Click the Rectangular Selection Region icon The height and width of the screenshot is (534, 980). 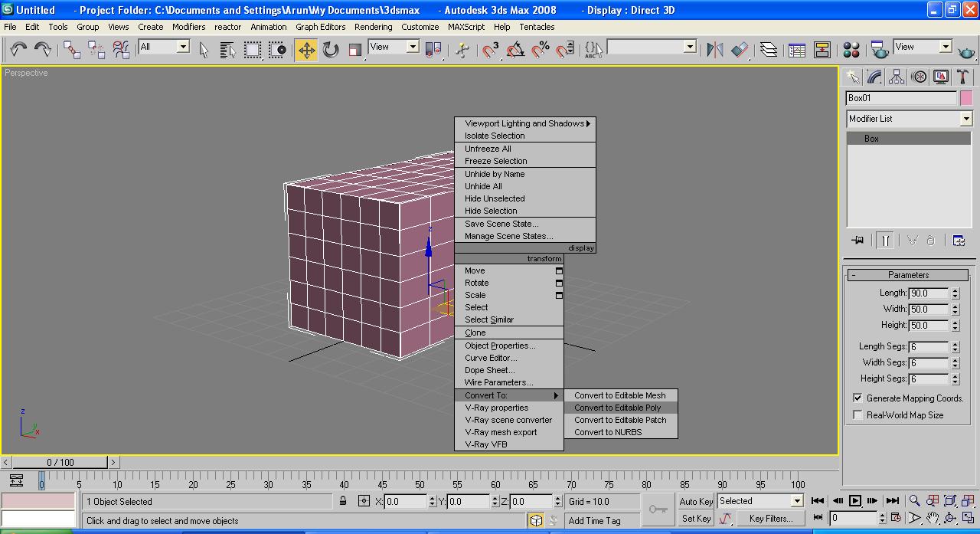coord(252,50)
